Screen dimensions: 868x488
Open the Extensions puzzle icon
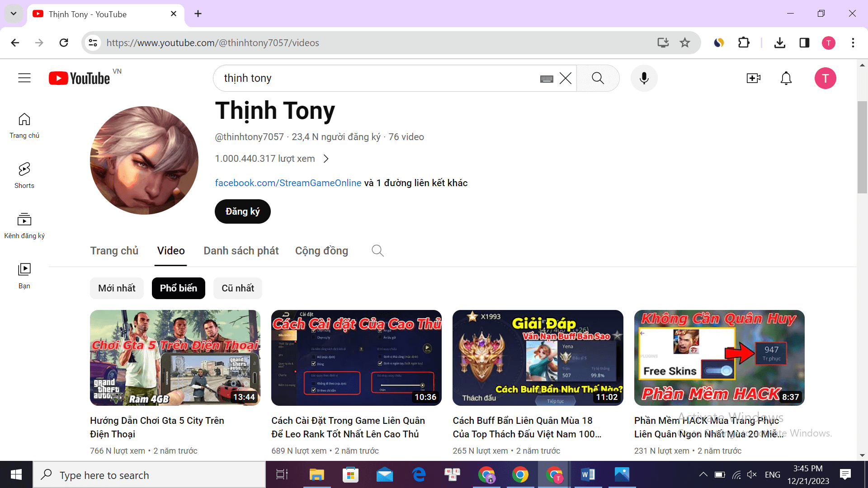pos(744,42)
